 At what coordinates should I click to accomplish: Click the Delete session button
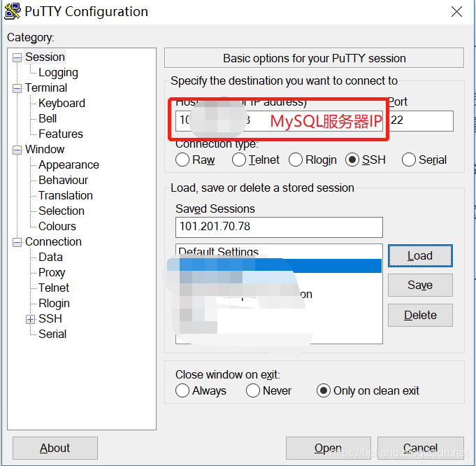[420, 315]
